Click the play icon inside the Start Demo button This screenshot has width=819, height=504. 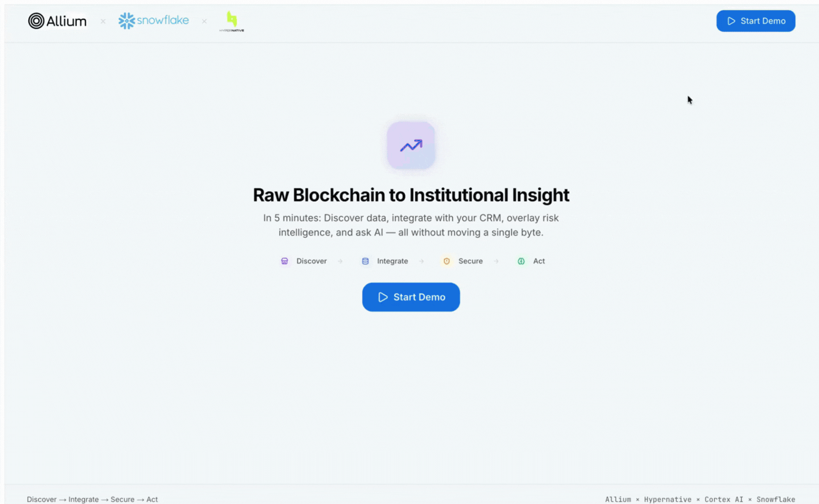382,297
